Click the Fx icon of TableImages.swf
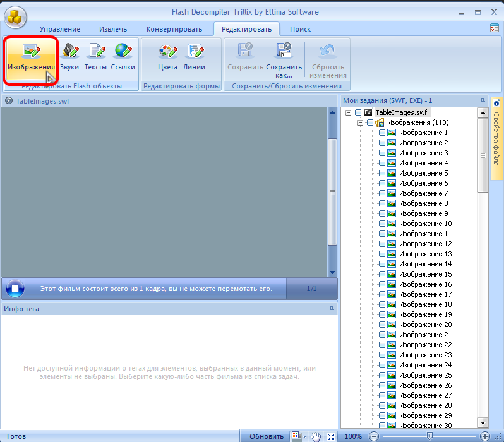Image resolution: width=504 pixels, height=442 pixels. point(368,112)
